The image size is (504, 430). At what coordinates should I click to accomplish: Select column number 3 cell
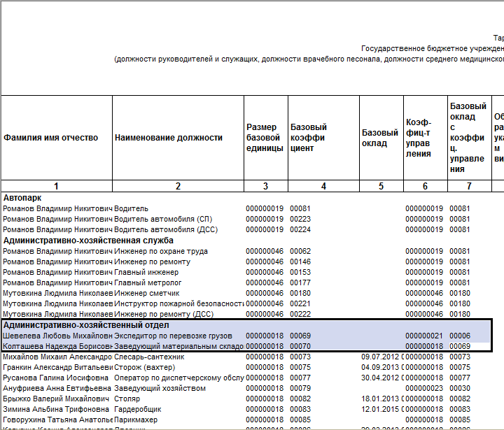coord(266,186)
